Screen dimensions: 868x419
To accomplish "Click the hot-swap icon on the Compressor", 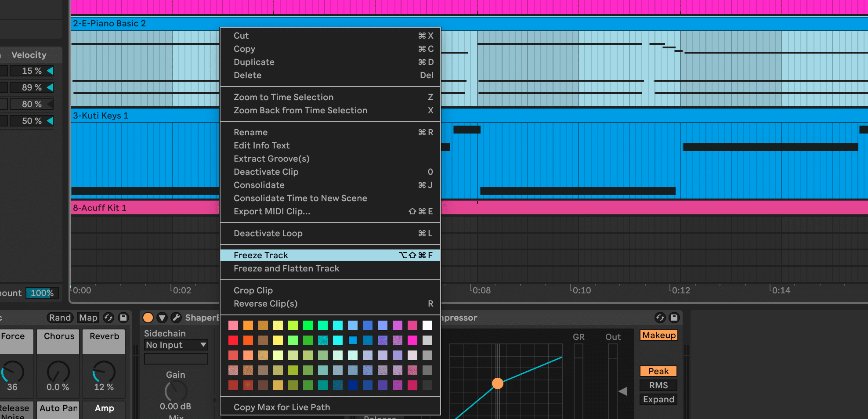I will [660, 318].
